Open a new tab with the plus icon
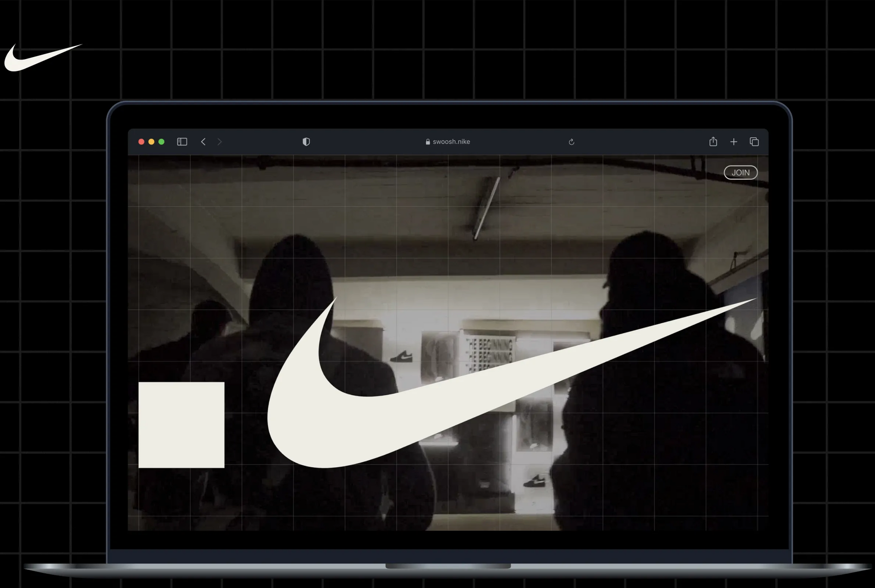Screen dimensions: 875x588 pyautogui.click(x=734, y=142)
